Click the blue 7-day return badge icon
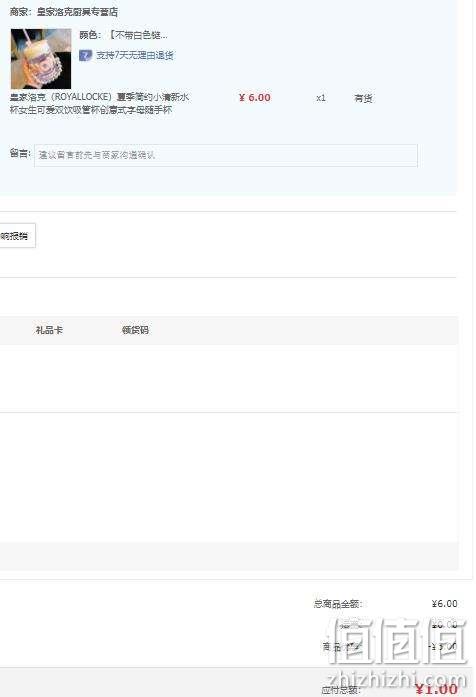This screenshot has height=697, width=476. tap(85, 55)
